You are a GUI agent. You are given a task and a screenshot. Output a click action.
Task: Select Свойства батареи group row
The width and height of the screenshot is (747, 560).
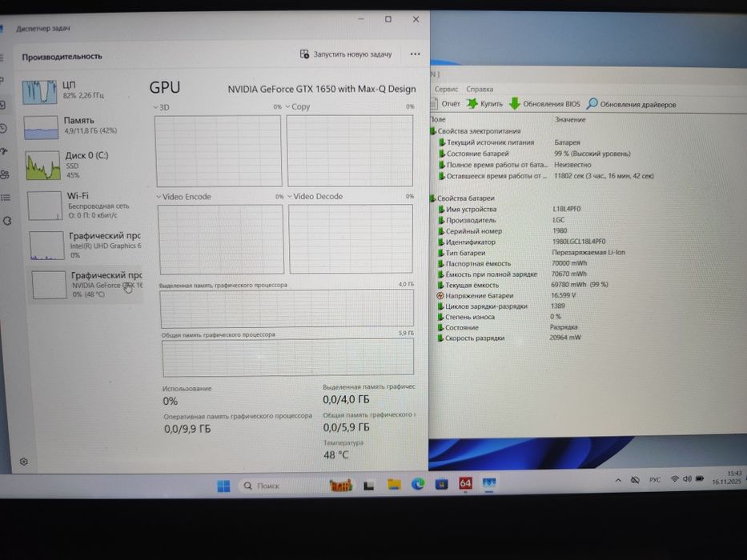click(x=462, y=198)
